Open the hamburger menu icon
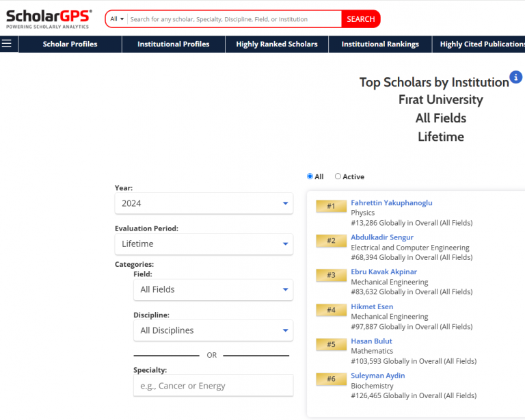Screen dimensions: 525x420 (7, 44)
